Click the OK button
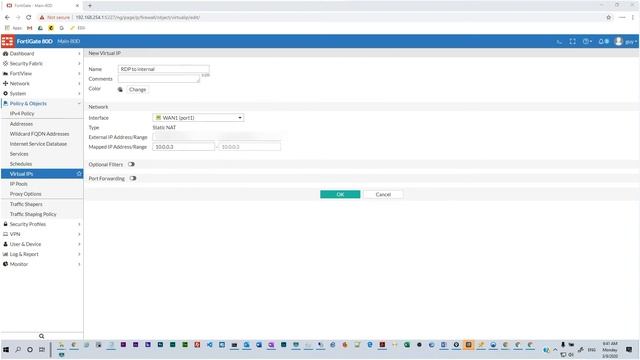This screenshot has width=640, height=360. 340,194
